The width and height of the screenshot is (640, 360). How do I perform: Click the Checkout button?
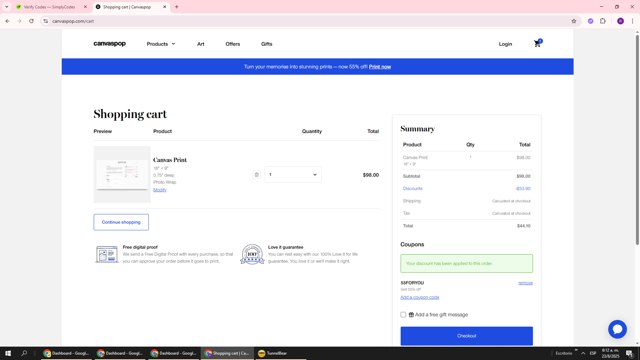point(467,336)
